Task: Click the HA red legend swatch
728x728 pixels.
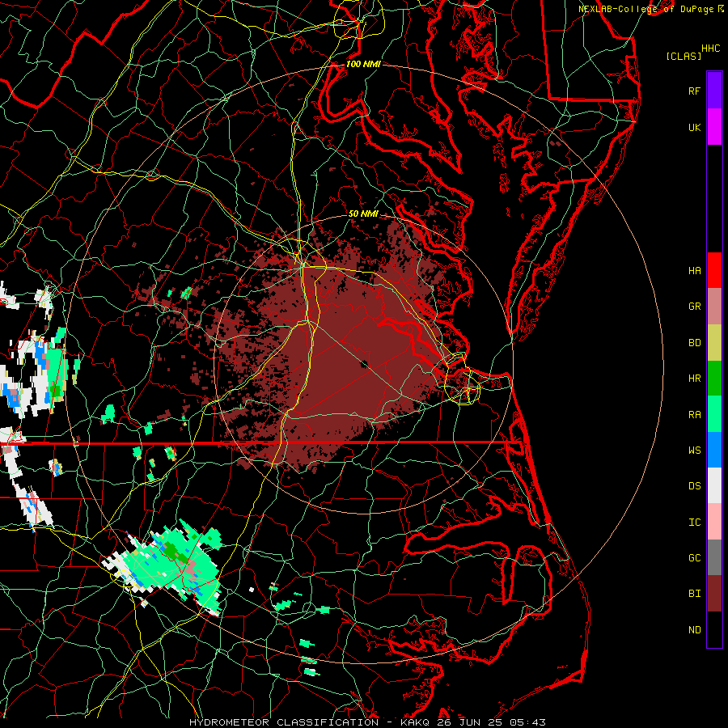Action: pyautogui.click(x=714, y=270)
